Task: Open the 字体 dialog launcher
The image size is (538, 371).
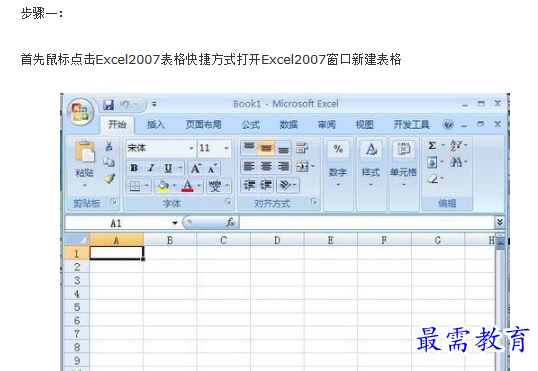Action: [x=228, y=202]
